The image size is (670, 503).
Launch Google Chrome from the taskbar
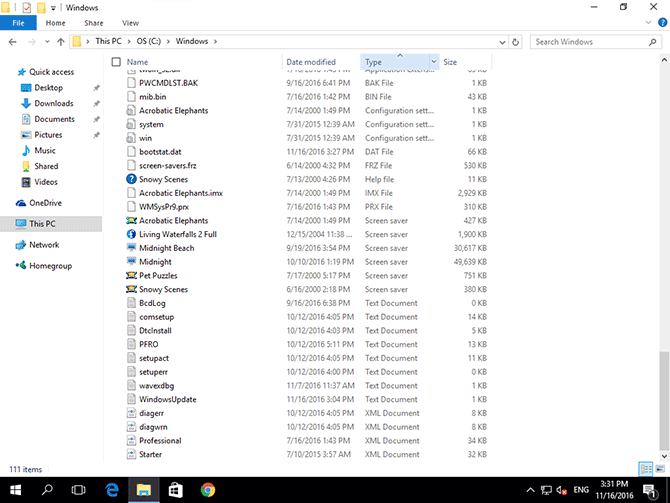coord(208,490)
